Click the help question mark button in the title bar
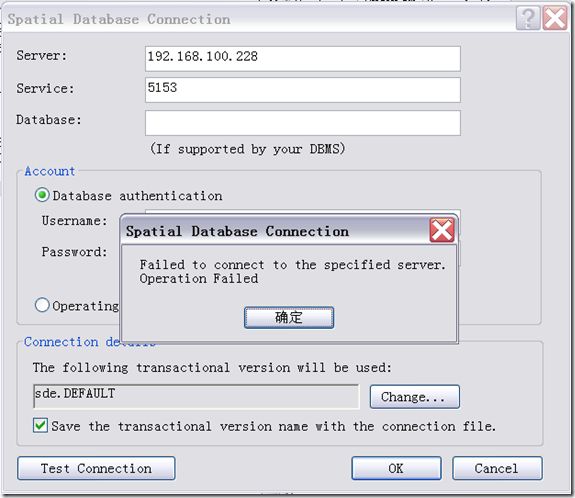This screenshot has height=498, width=575. click(528, 18)
